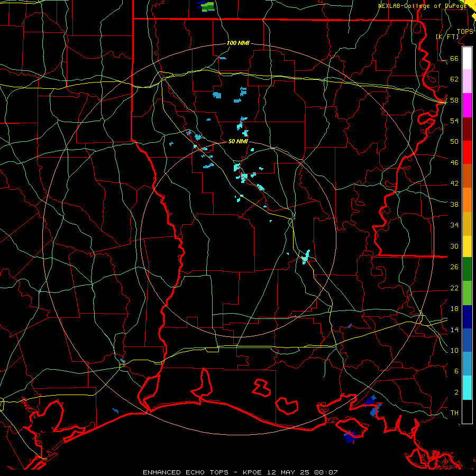
Task: Click the legend value "2"
Action: tap(456, 392)
